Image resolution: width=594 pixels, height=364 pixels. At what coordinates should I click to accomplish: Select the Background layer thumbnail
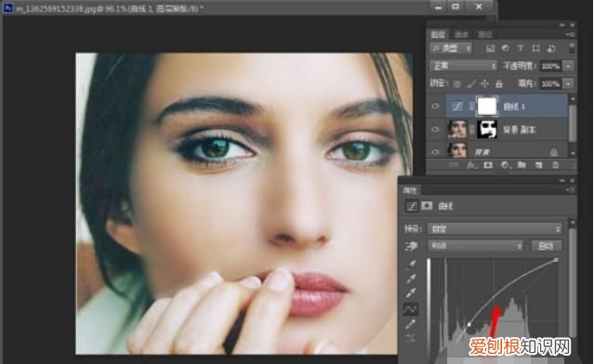point(457,150)
